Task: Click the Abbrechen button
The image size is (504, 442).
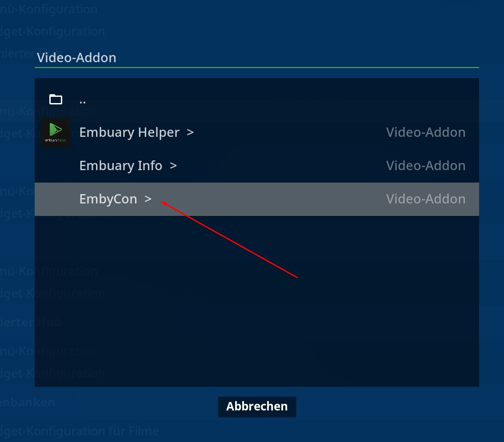Action: 257,406
